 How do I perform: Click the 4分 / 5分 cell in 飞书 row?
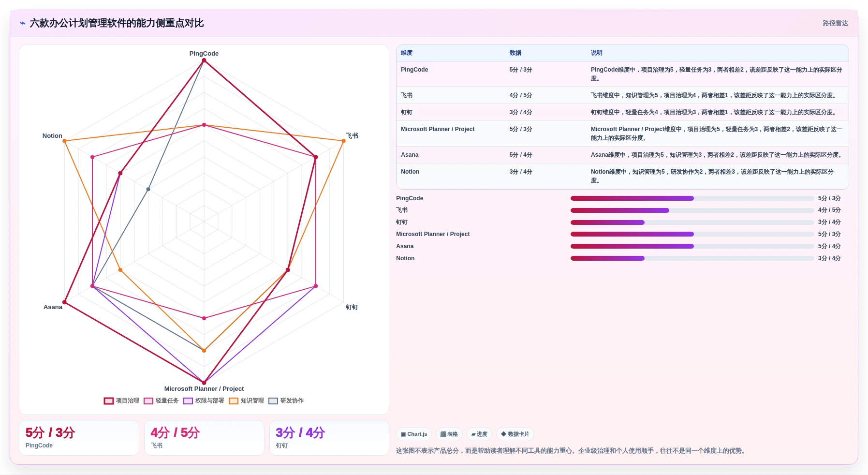(521, 95)
